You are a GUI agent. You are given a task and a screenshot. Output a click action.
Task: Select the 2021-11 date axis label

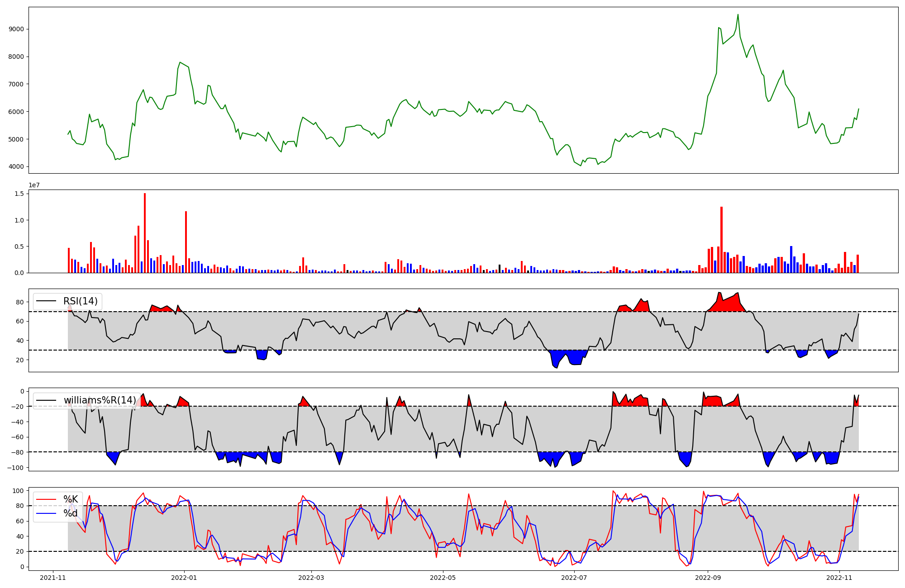(x=53, y=578)
